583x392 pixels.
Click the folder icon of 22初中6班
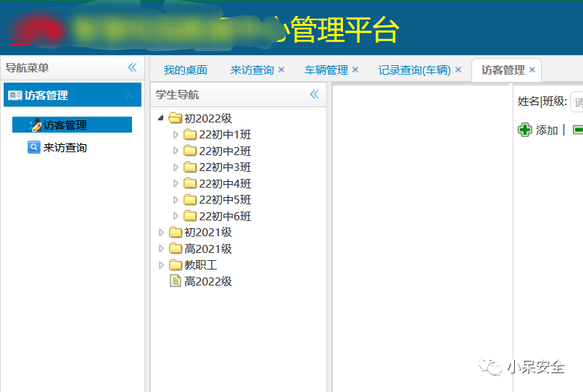pos(190,216)
